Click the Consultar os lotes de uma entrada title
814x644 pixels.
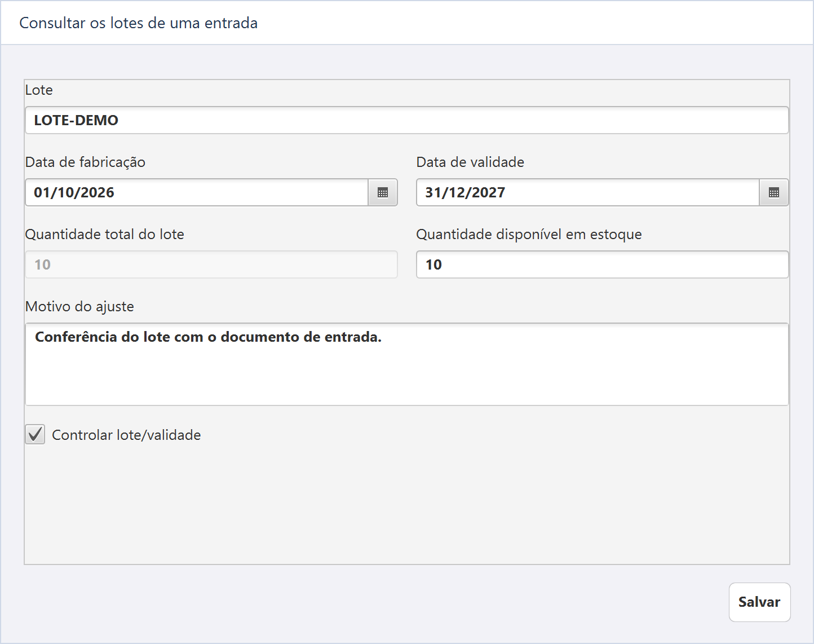coord(139,23)
